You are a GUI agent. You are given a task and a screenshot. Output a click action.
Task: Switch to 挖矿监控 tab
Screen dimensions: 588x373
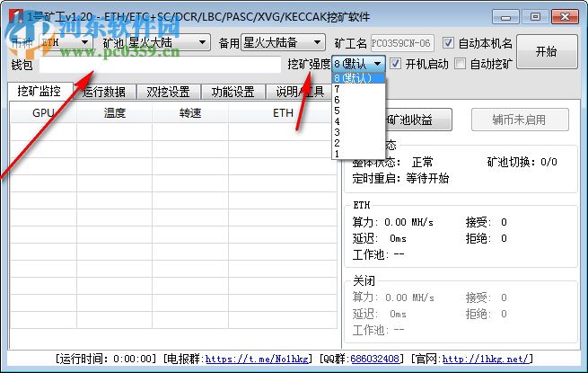click(39, 91)
